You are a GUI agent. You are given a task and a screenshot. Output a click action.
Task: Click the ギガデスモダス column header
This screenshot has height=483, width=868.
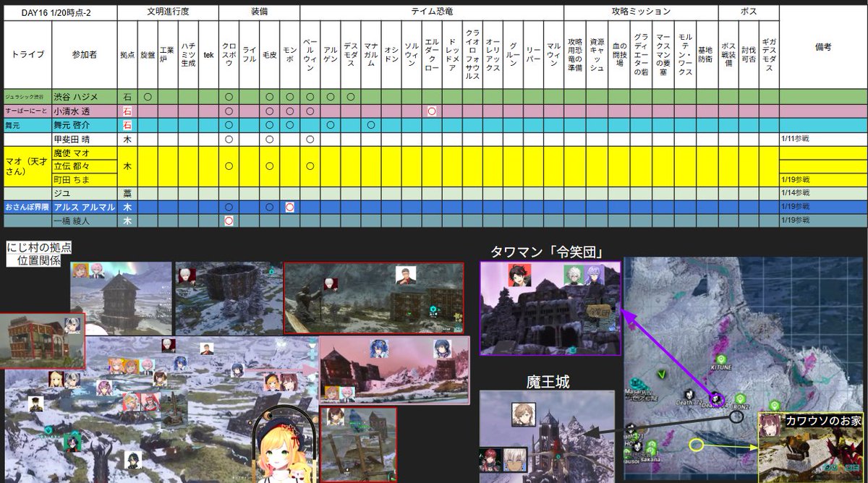tap(768, 54)
